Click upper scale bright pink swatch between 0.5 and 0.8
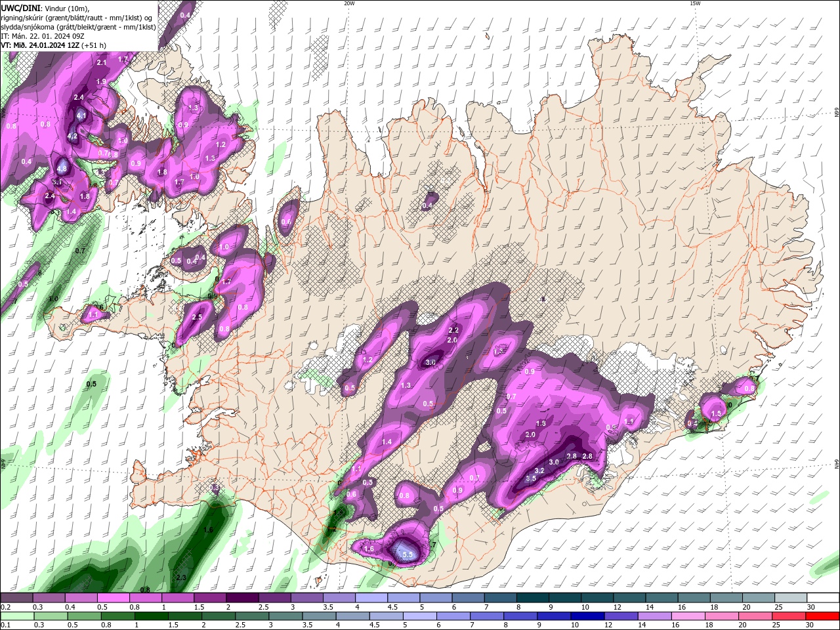This screenshot has width=840, height=630. coord(113,598)
